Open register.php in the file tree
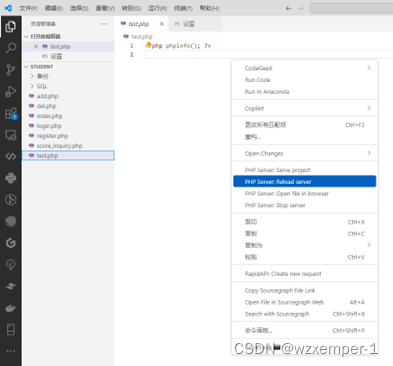The width and height of the screenshot is (393, 366). pos(68,136)
